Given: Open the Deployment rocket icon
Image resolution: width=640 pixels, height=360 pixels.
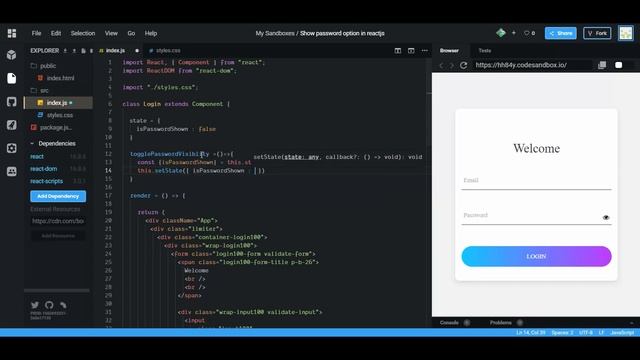Looking at the screenshot, I should 11,125.
